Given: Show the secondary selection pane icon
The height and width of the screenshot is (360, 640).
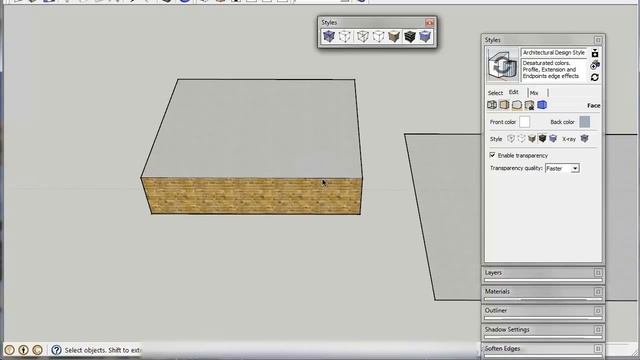Looking at the screenshot, I should (595, 53).
